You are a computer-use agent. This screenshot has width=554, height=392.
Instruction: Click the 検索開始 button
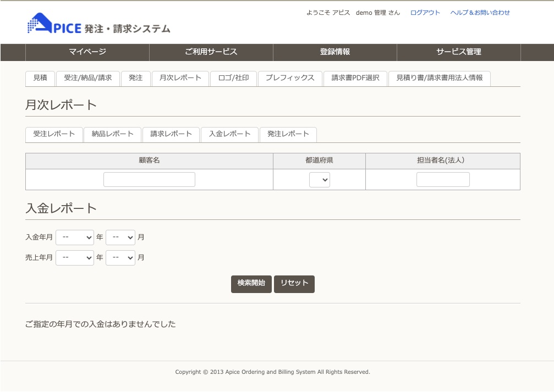tap(251, 284)
